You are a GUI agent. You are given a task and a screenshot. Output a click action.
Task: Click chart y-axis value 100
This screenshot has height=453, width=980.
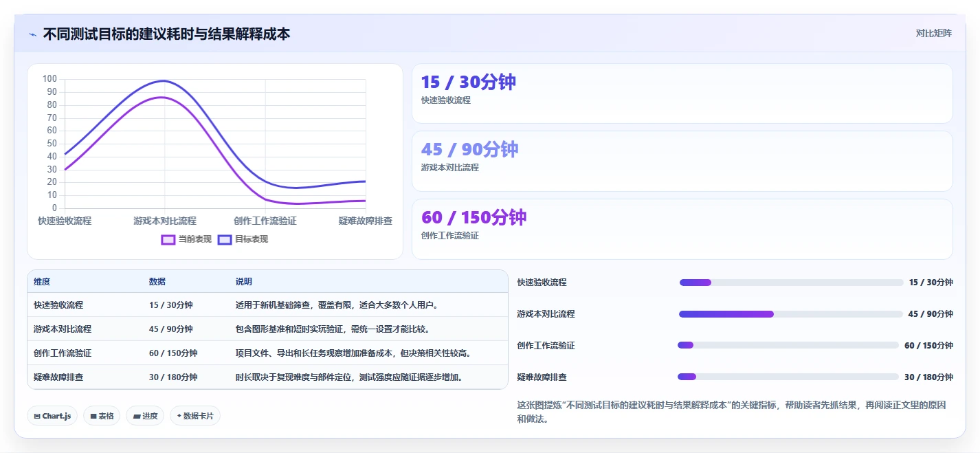49,79
